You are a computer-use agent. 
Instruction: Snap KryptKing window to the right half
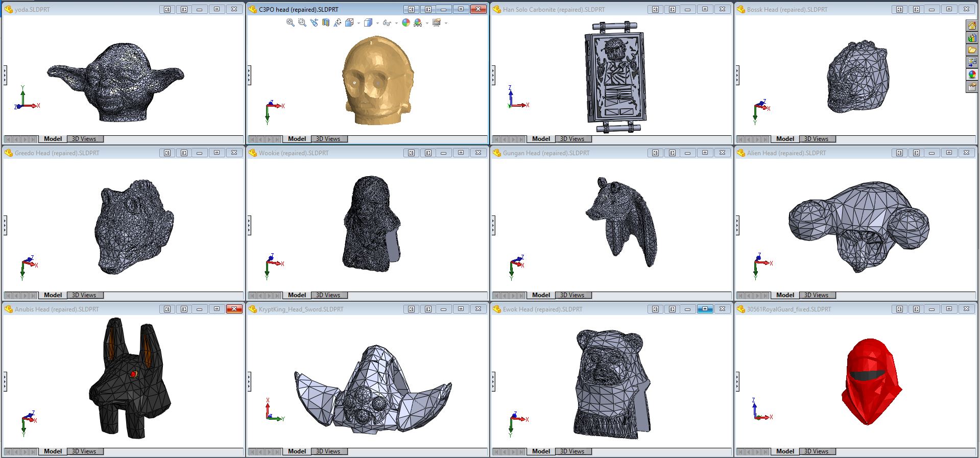click(x=428, y=309)
